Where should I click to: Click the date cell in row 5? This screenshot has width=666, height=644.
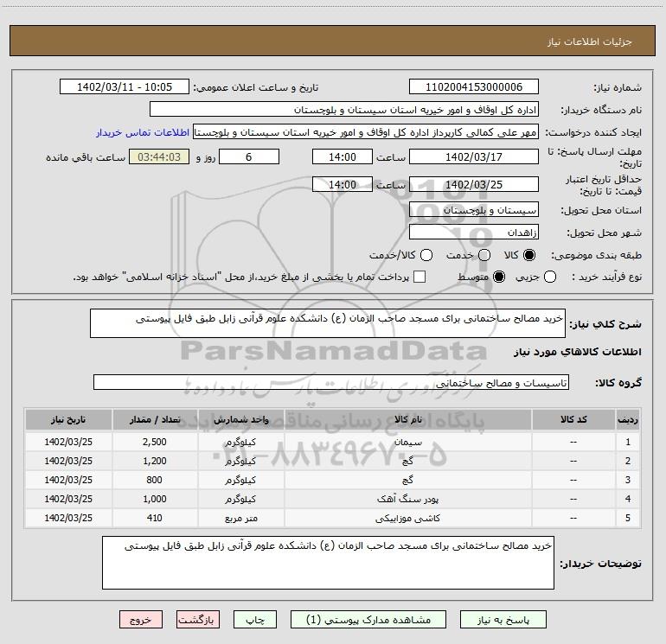[x=68, y=519]
